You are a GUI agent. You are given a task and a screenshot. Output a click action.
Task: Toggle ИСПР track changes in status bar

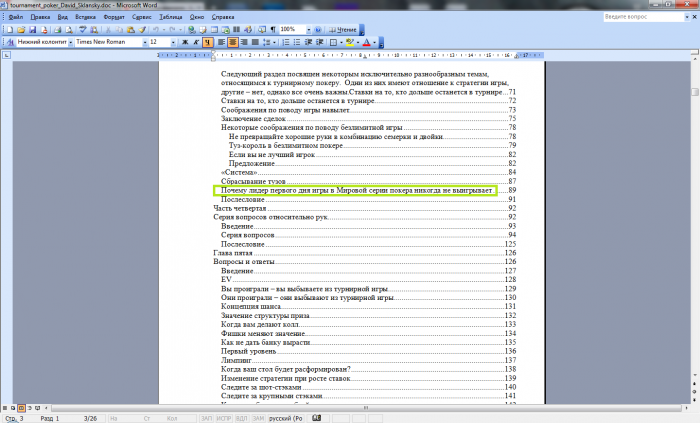224,419
